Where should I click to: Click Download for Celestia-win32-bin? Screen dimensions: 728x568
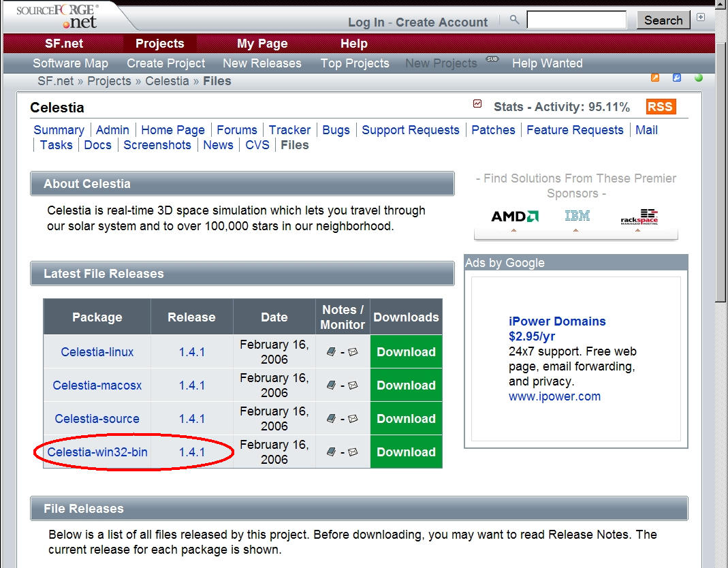click(407, 452)
